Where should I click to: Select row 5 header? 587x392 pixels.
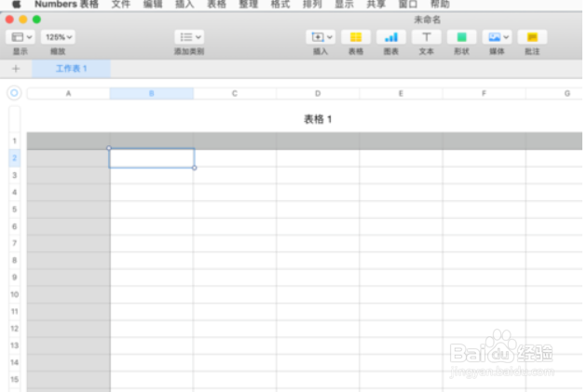14,210
